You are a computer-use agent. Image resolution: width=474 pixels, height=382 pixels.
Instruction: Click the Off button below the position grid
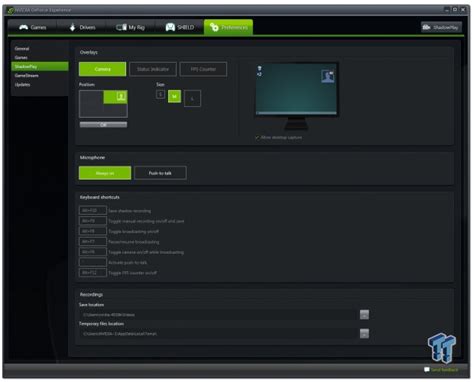(x=103, y=125)
